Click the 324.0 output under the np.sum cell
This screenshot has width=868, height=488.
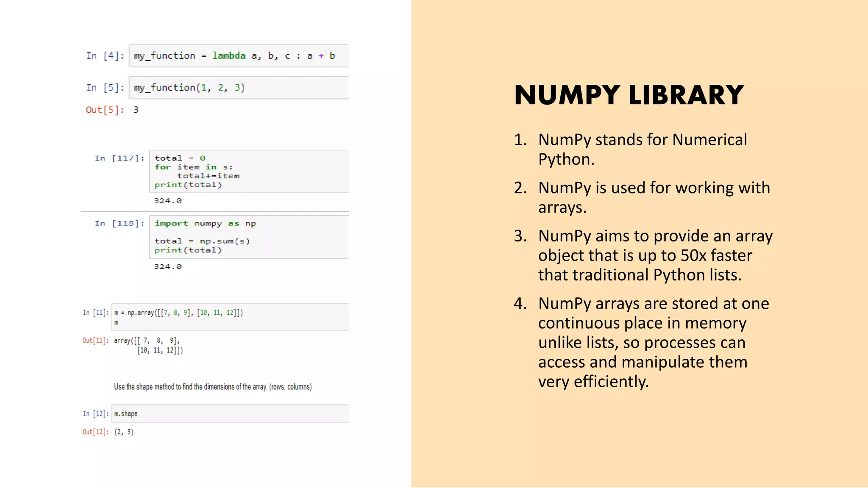[x=168, y=266]
